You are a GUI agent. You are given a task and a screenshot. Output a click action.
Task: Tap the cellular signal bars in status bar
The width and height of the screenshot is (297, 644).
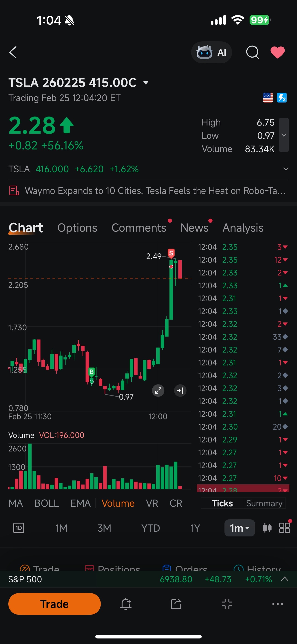click(218, 20)
